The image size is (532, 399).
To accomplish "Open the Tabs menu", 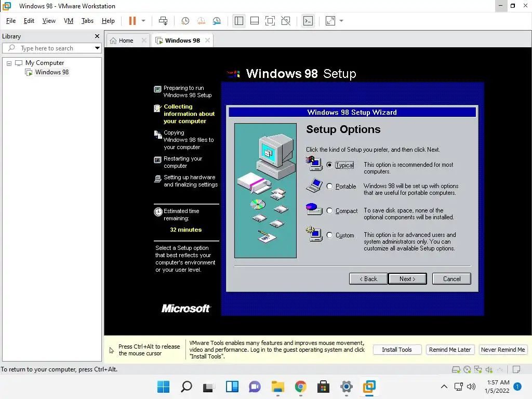I will pyautogui.click(x=87, y=21).
